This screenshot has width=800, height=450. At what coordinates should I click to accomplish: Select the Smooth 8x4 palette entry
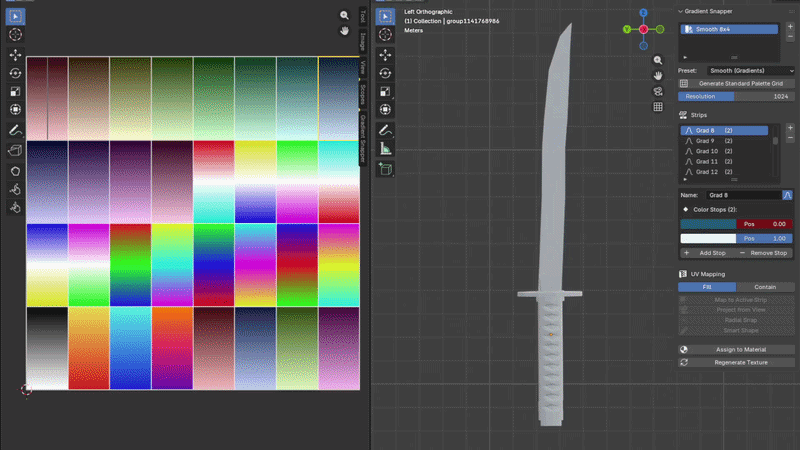(729, 30)
